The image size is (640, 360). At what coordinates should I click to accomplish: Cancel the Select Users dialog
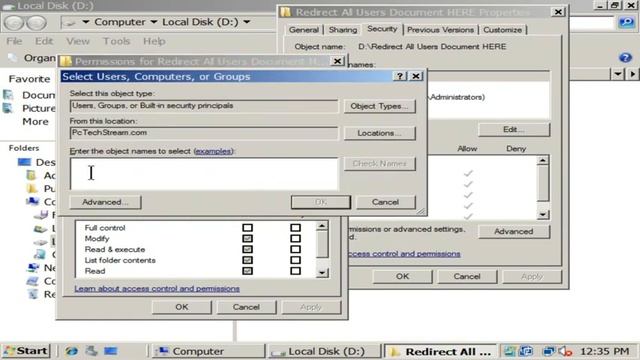(386, 202)
